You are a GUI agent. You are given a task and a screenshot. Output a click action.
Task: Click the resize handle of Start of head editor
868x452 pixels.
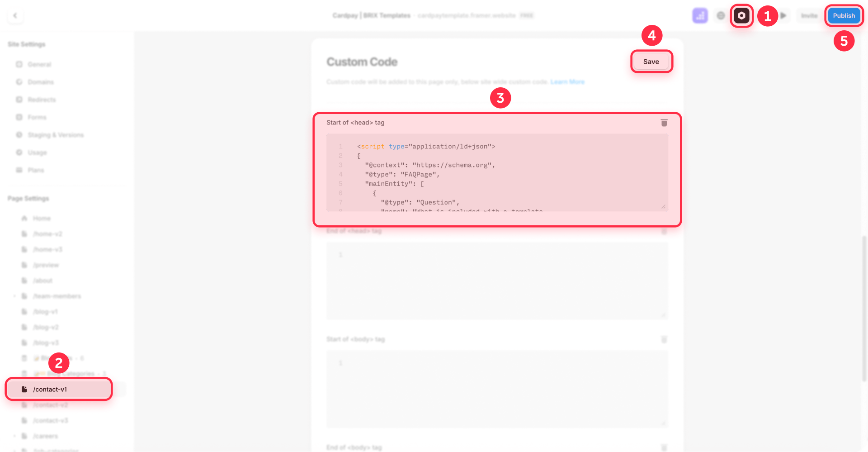[x=663, y=207]
